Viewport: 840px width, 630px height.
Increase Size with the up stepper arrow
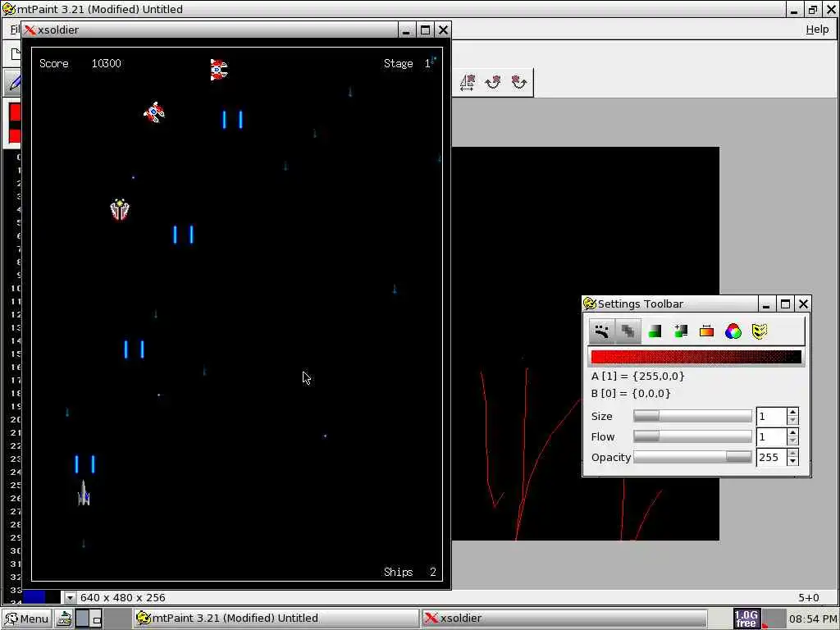[793, 412]
